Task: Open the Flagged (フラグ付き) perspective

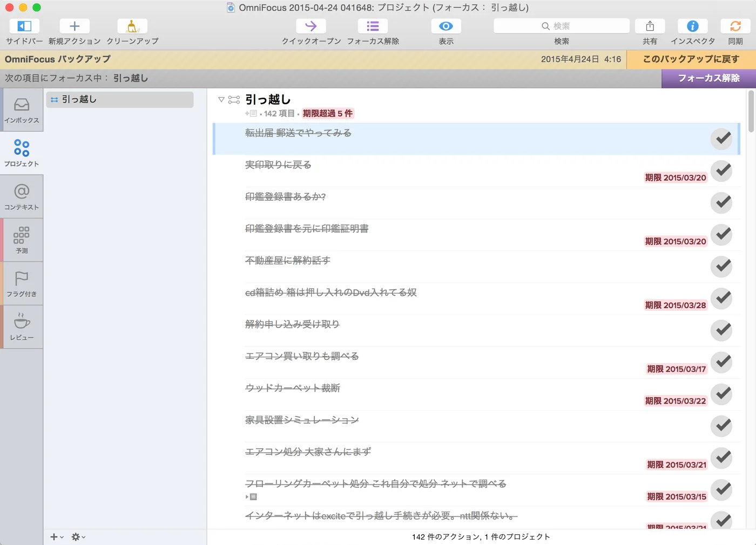Action: [x=22, y=284]
